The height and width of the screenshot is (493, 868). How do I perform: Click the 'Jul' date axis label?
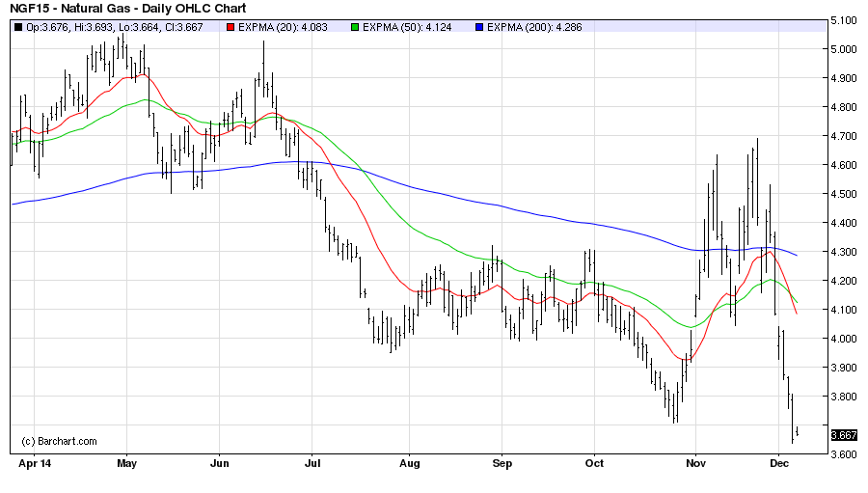click(x=312, y=463)
